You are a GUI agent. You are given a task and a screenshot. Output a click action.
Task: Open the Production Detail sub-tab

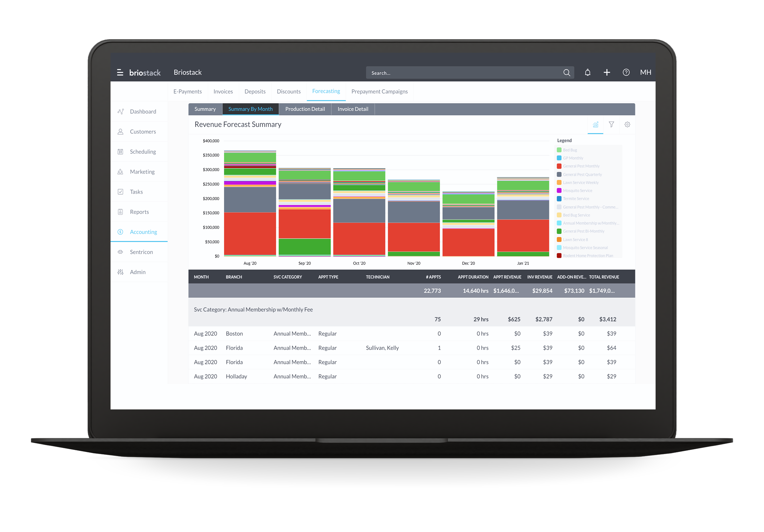[x=305, y=109]
